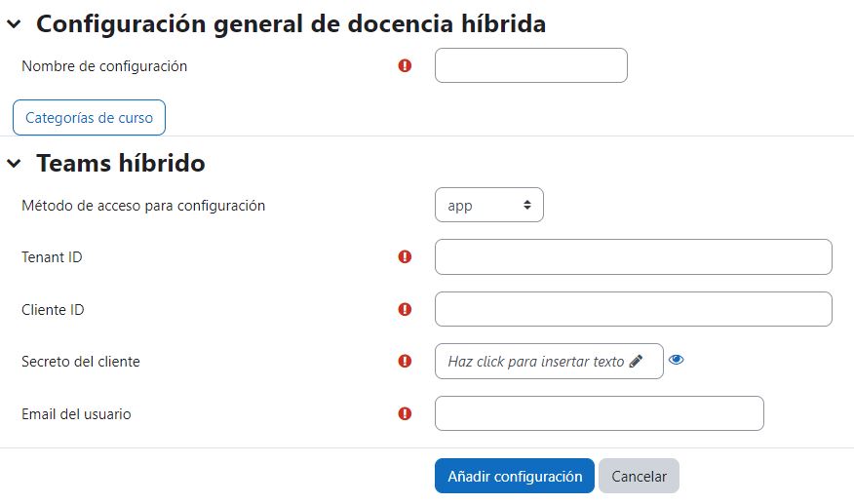Click the Tenant ID required icon
854x504 pixels.
point(405,256)
